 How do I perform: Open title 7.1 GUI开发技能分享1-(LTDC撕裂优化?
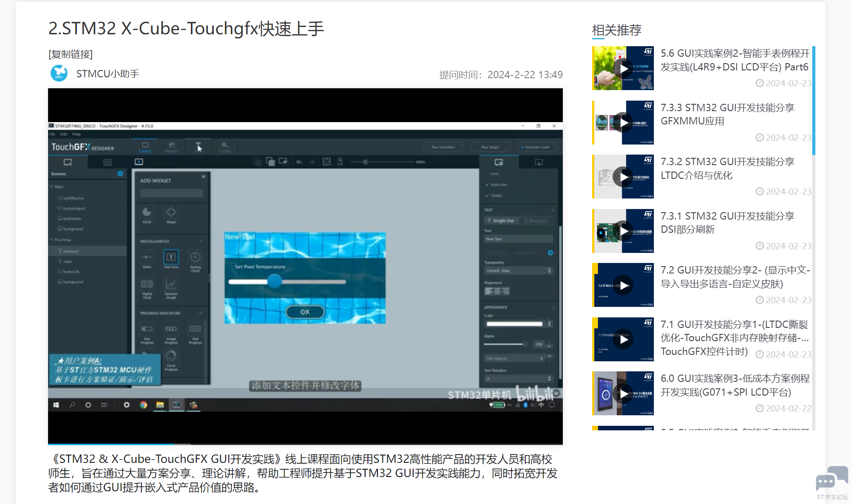click(735, 338)
